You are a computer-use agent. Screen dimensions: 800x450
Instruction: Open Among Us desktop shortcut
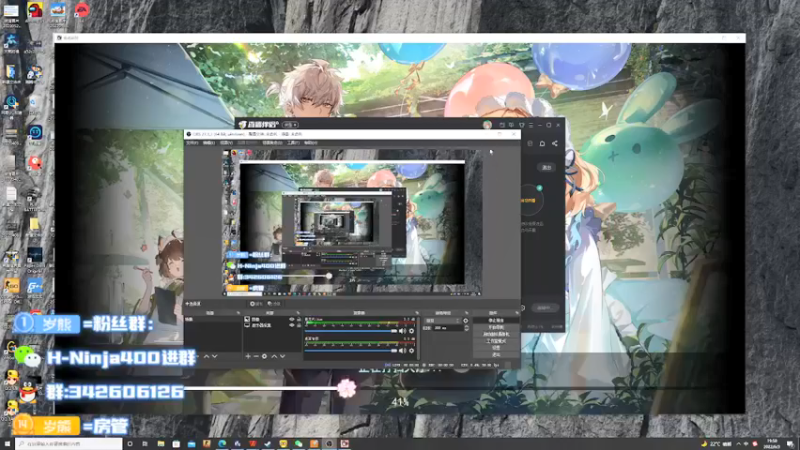coord(35,10)
